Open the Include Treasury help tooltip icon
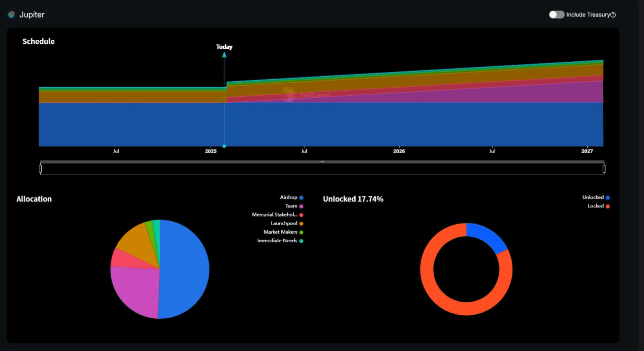The image size is (644, 351). coord(613,15)
